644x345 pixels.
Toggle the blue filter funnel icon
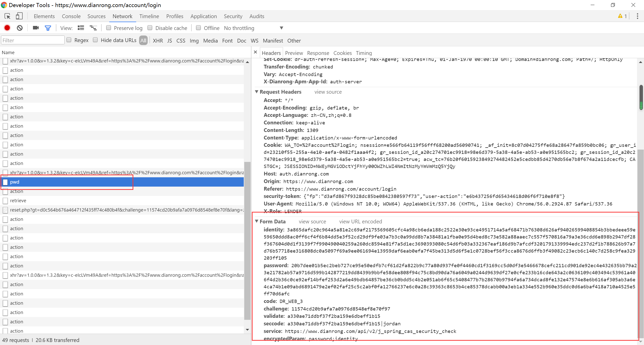tap(48, 28)
